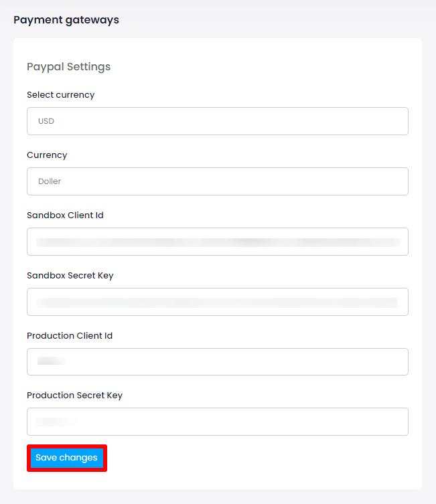Click the Doller text value
The height and width of the screenshot is (504, 436).
point(50,181)
